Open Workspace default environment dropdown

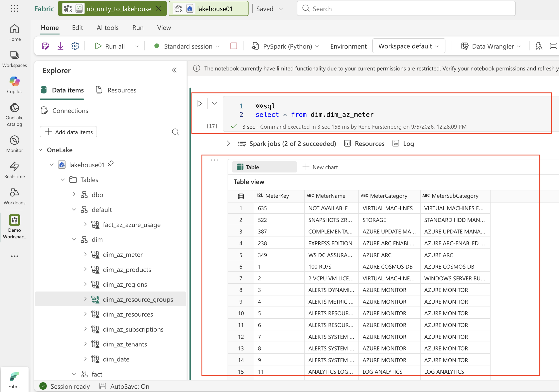[409, 46]
